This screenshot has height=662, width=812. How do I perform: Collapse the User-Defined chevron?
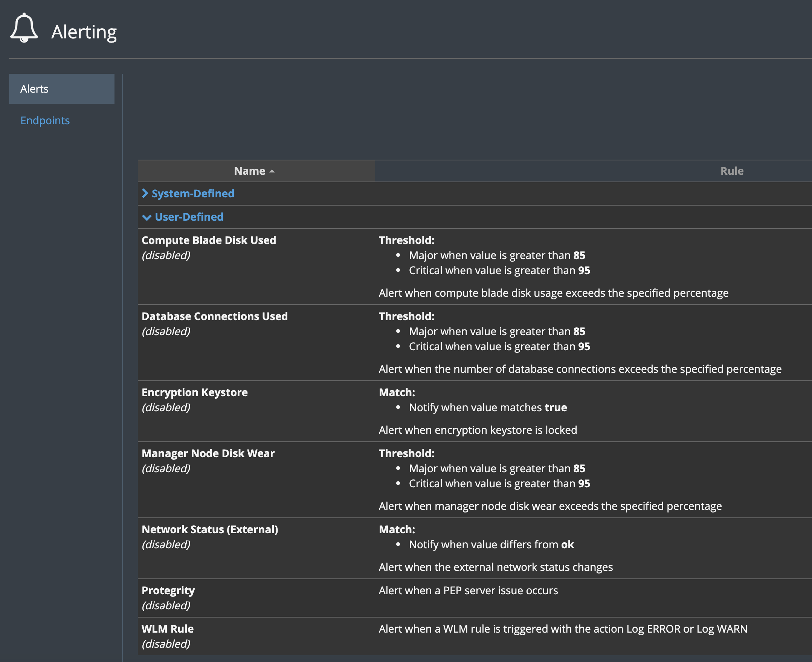pyautogui.click(x=147, y=217)
